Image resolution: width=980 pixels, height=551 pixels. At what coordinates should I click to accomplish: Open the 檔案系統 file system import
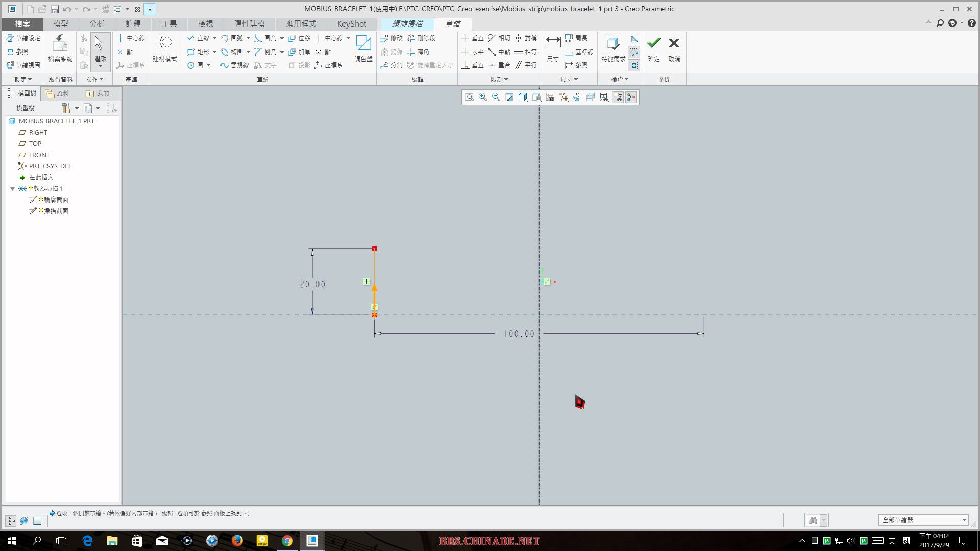pos(60,49)
